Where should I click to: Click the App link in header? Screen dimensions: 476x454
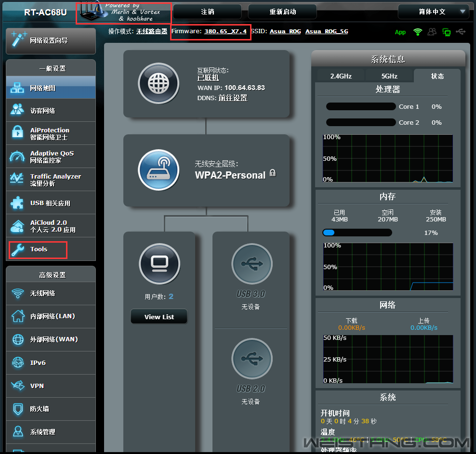(400, 32)
